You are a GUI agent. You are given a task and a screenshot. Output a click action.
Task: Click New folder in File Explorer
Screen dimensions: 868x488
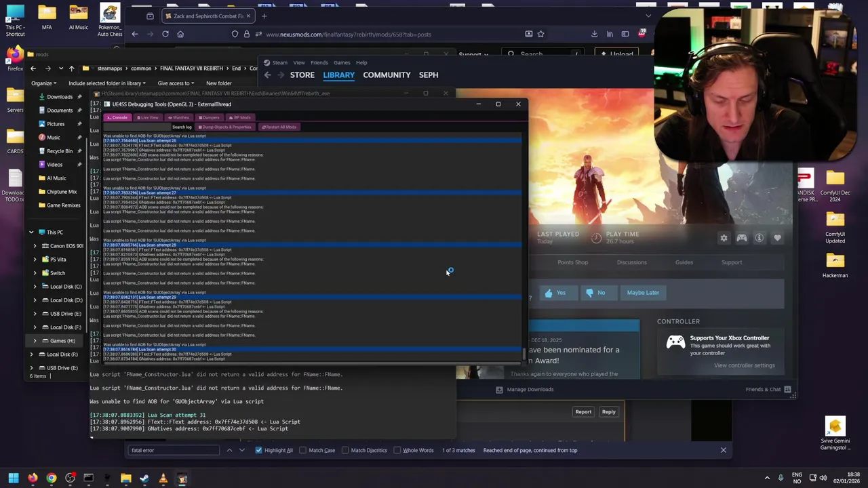coord(218,83)
